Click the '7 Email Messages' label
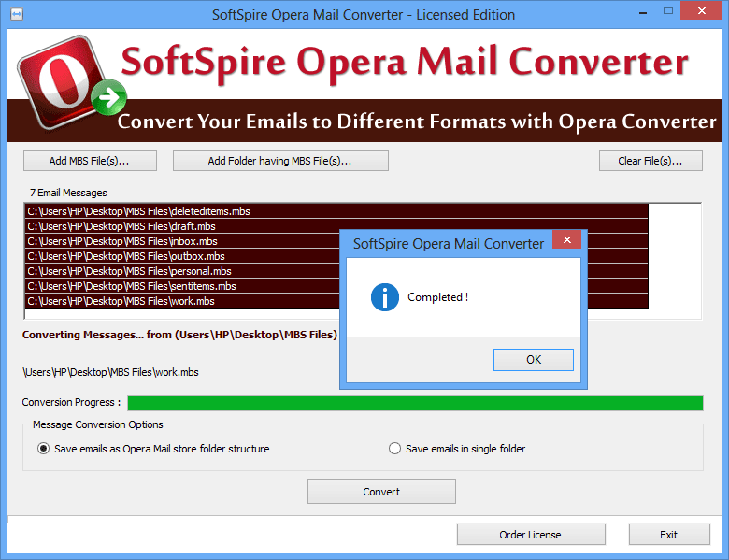This screenshot has height=560, width=729. click(68, 193)
